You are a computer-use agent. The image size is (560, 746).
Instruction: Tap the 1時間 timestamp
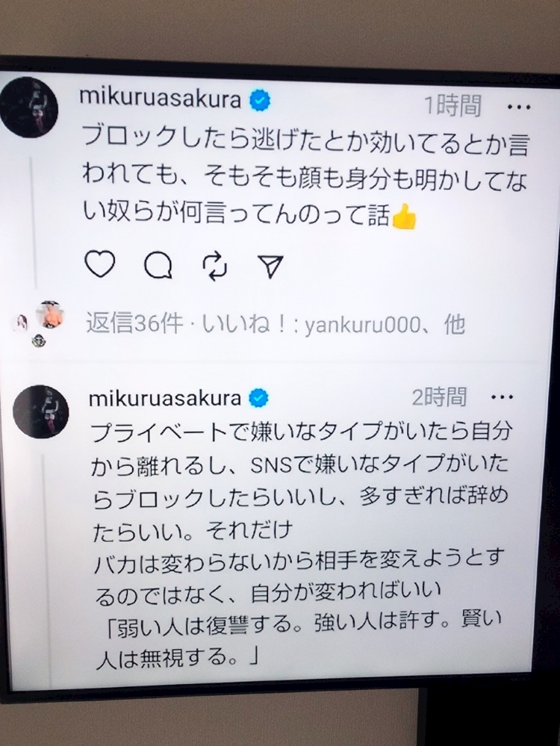tap(452, 105)
